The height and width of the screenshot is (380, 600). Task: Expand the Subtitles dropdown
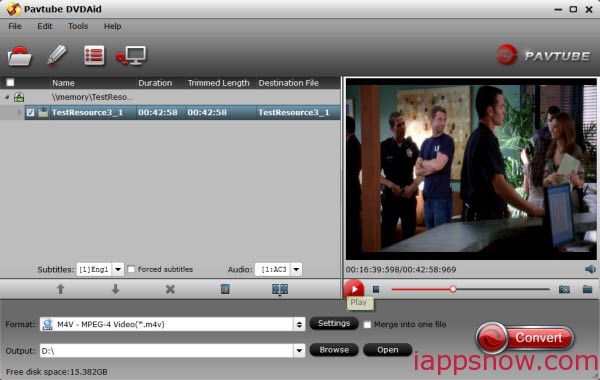point(118,269)
